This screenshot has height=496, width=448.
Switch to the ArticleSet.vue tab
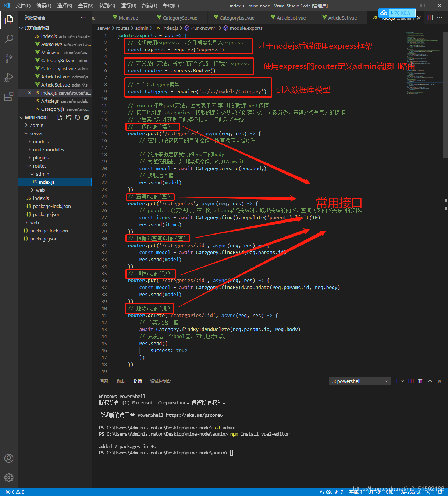click(342, 18)
